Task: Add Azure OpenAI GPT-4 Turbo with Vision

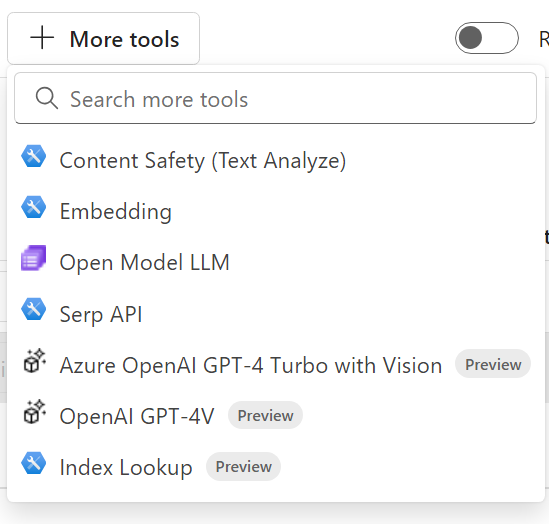Action: [276, 365]
